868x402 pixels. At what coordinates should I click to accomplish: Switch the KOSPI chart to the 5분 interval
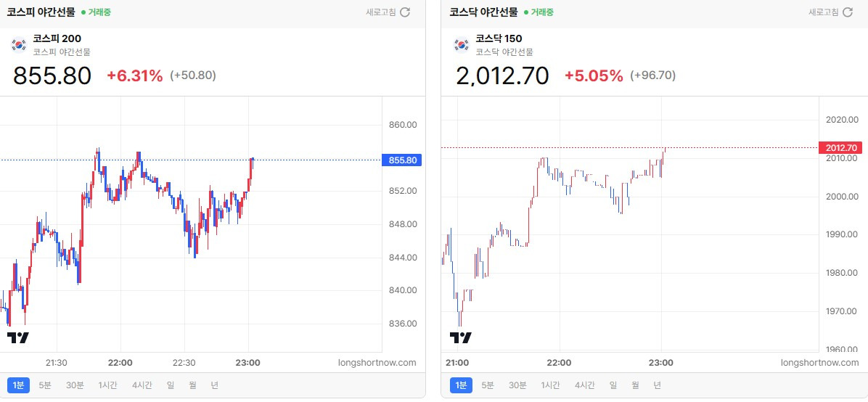(45, 385)
